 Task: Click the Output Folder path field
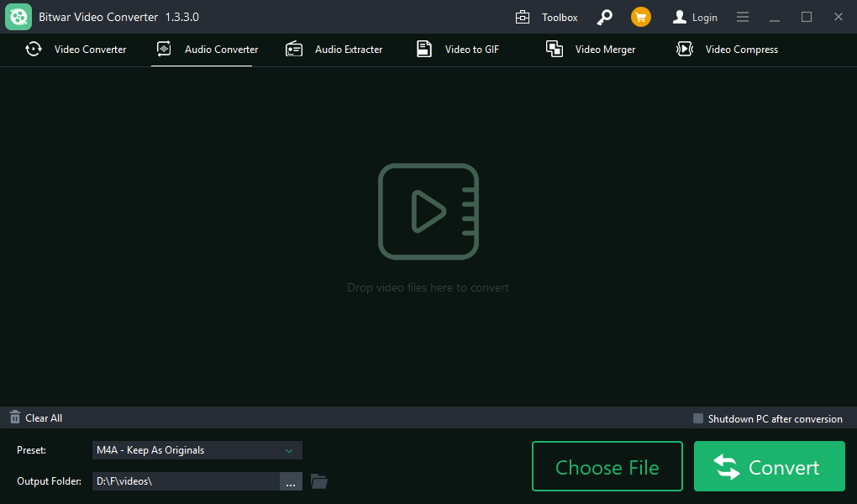[186, 481]
